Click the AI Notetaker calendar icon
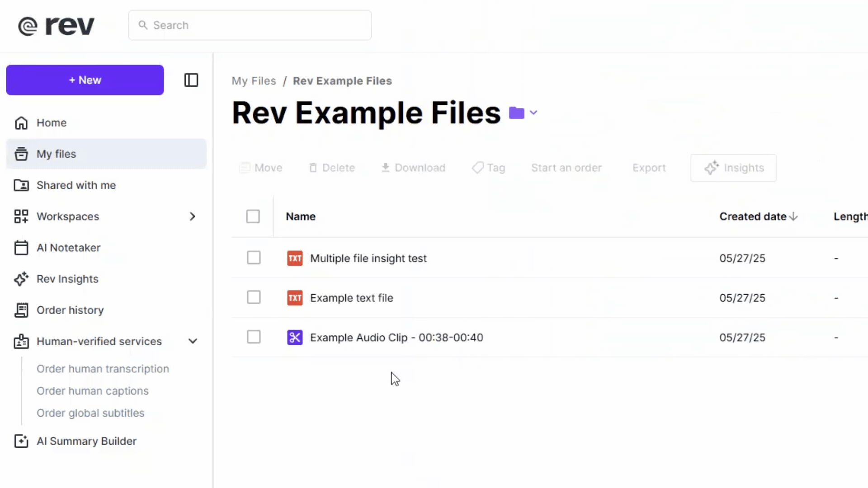Viewport: 868px width, 488px height. pyautogui.click(x=21, y=248)
